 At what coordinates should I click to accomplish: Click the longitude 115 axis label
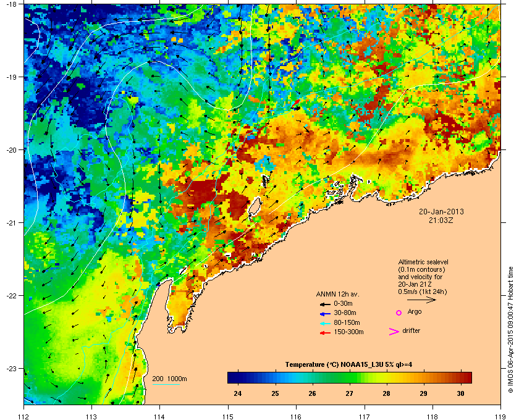coord(228,417)
